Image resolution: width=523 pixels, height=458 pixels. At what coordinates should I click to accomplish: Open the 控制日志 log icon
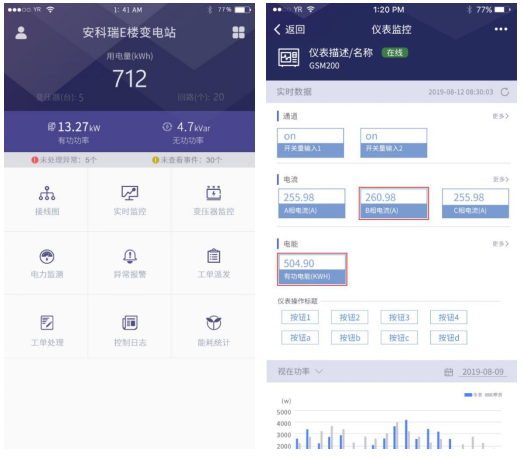coord(130,323)
